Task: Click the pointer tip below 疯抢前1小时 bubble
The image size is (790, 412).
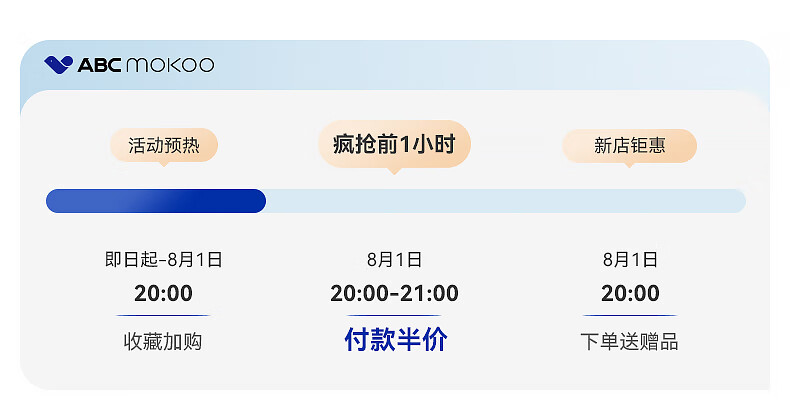Action: [394, 171]
